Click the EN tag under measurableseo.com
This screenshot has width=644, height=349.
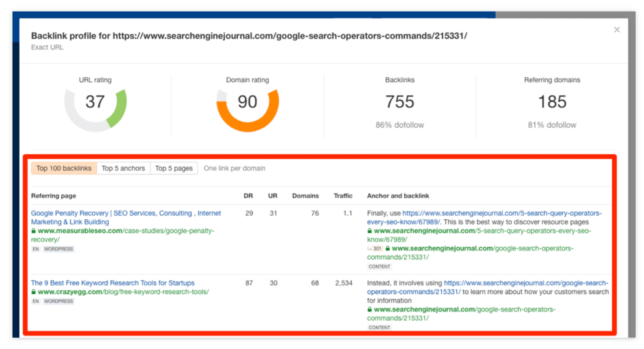click(x=36, y=249)
